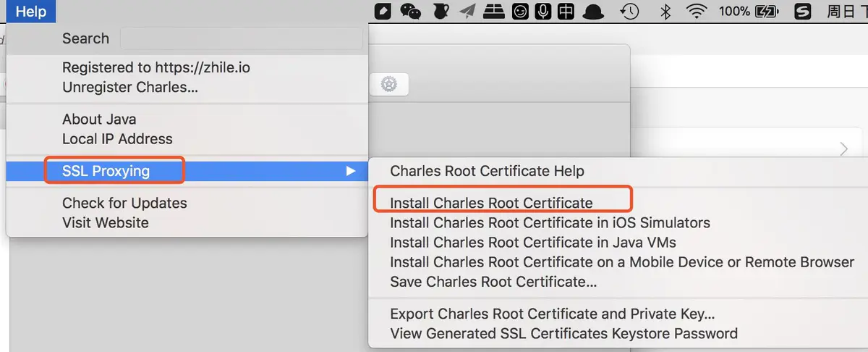Choose Save Charles Root Certificate…
Screen dimensions: 868x352
[x=493, y=281]
